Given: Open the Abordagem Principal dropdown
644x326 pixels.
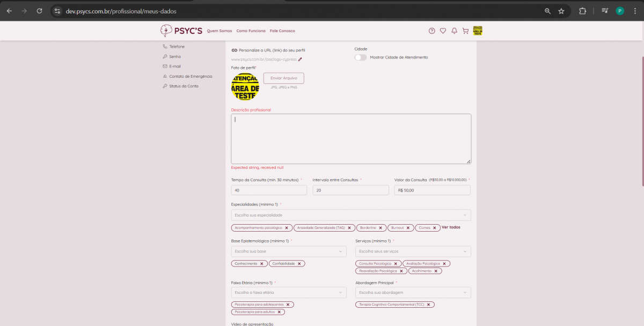Looking at the screenshot, I should tap(413, 292).
